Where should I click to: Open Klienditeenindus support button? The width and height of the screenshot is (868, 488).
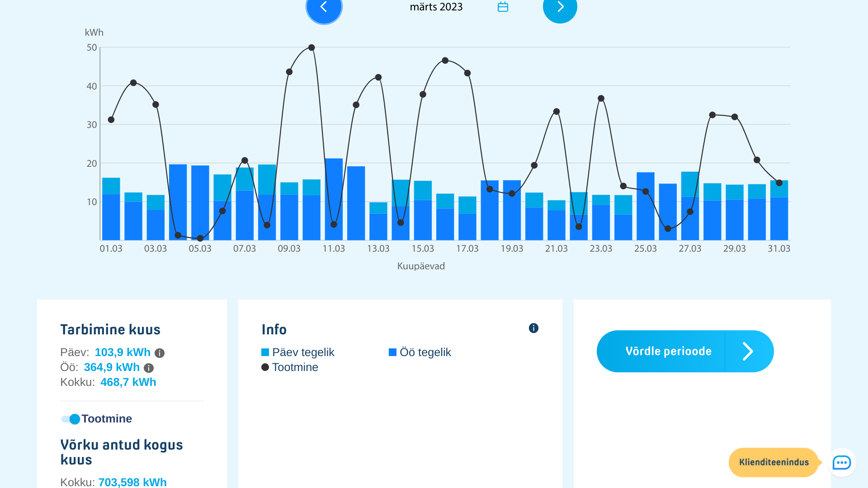click(x=774, y=462)
